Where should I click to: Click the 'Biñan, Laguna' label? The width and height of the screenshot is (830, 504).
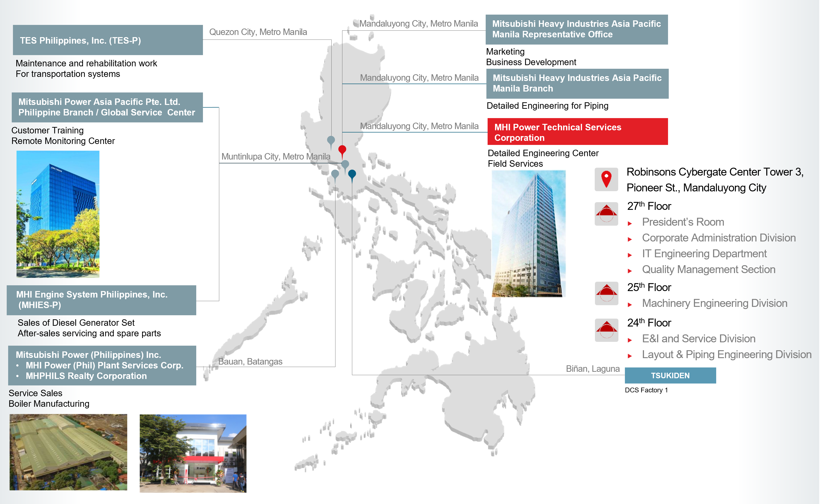593,369
